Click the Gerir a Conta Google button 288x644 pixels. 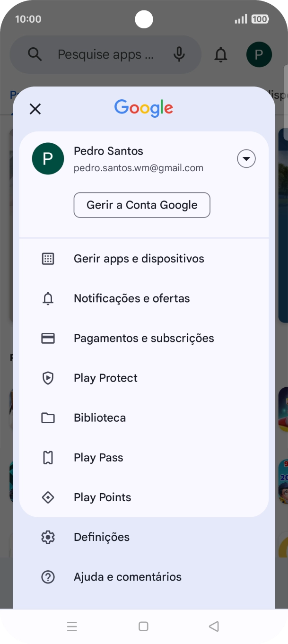(142, 205)
